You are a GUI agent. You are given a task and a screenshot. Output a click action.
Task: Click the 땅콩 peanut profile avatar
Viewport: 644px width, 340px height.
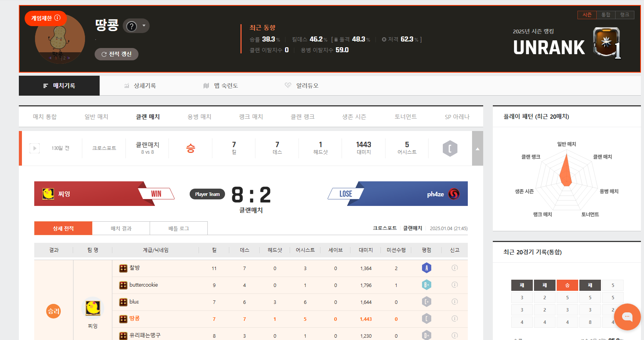tap(60, 39)
